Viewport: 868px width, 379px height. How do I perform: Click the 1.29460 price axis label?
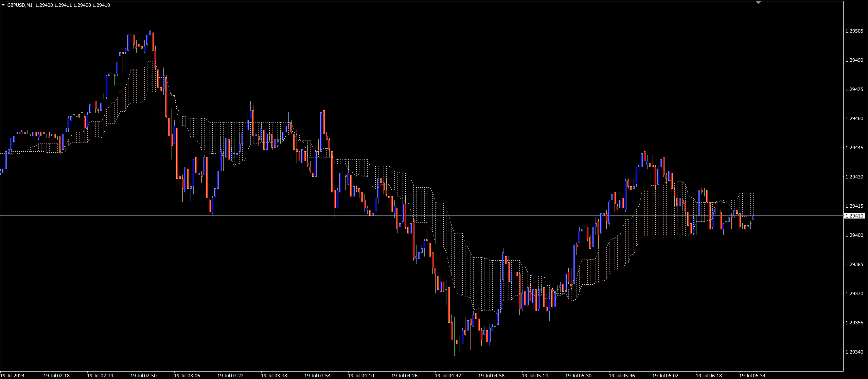854,118
